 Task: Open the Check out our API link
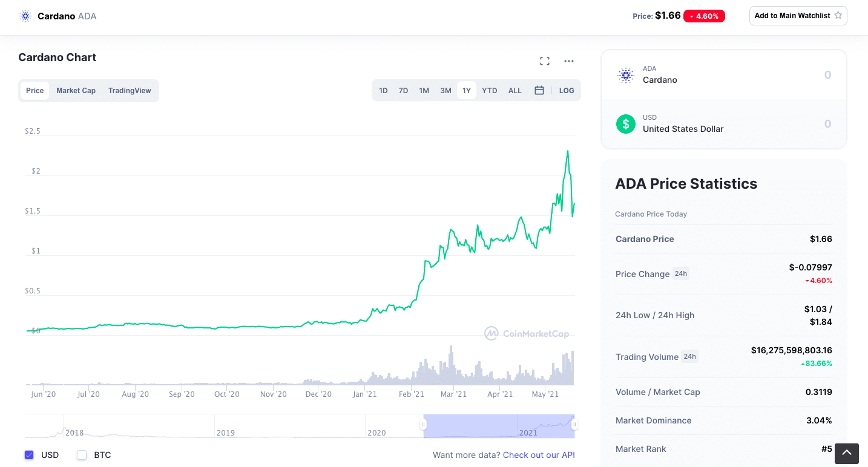point(539,455)
